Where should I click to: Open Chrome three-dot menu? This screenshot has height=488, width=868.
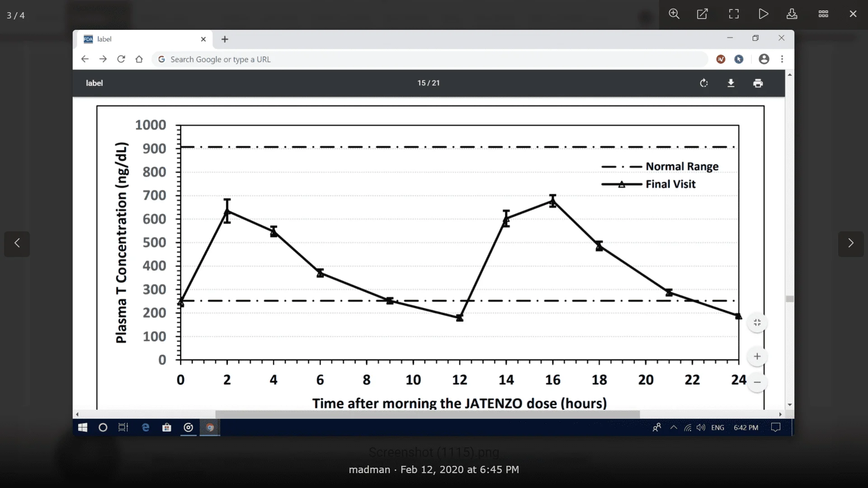(x=782, y=59)
